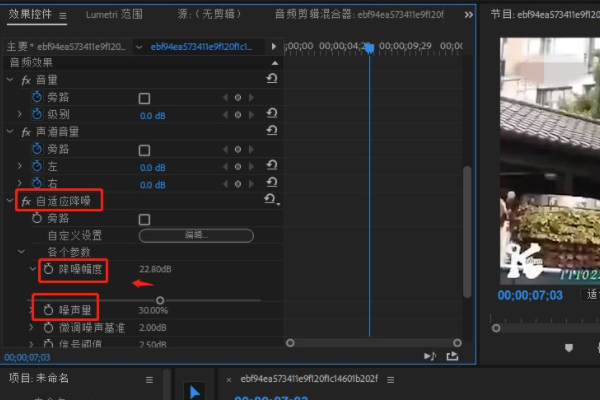Toggle the fx icon for 声道音量
Image resolution: width=600 pixels, height=400 pixels.
(x=26, y=132)
